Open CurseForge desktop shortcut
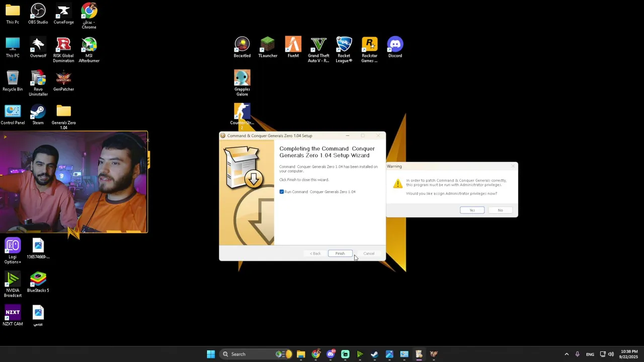644x362 pixels. [x=63, y=14]
